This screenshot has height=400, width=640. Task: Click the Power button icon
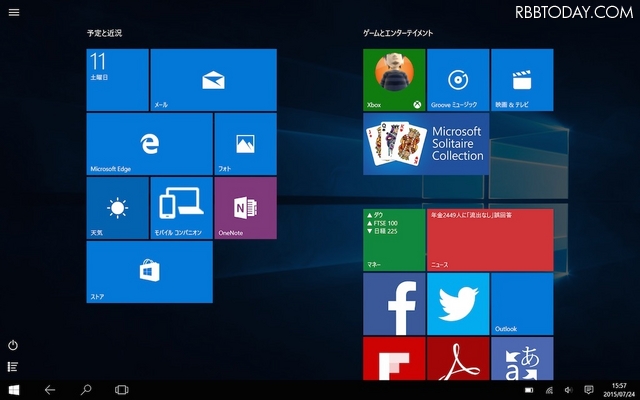[x=13, y=345]
